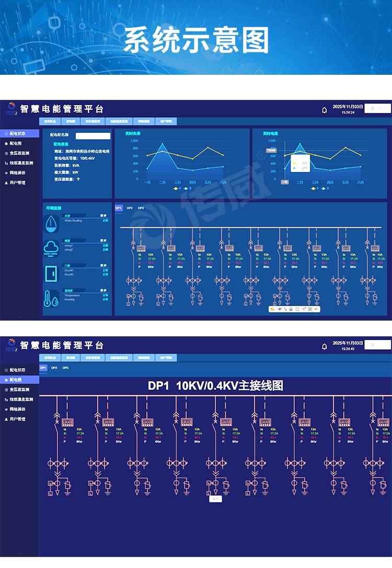Screen dimensions: 392x568
Task: Click the thermometer humidity icon in 环境监测
Action: 52,299
